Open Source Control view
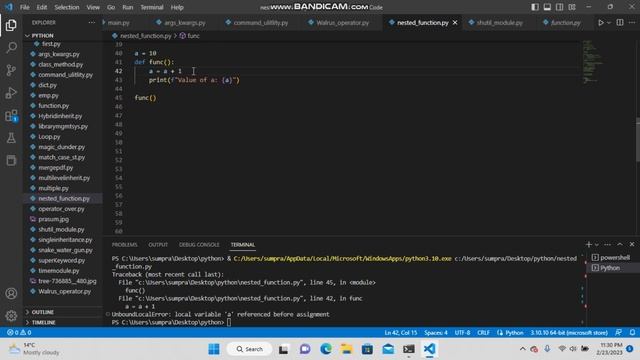 [11, 70]
